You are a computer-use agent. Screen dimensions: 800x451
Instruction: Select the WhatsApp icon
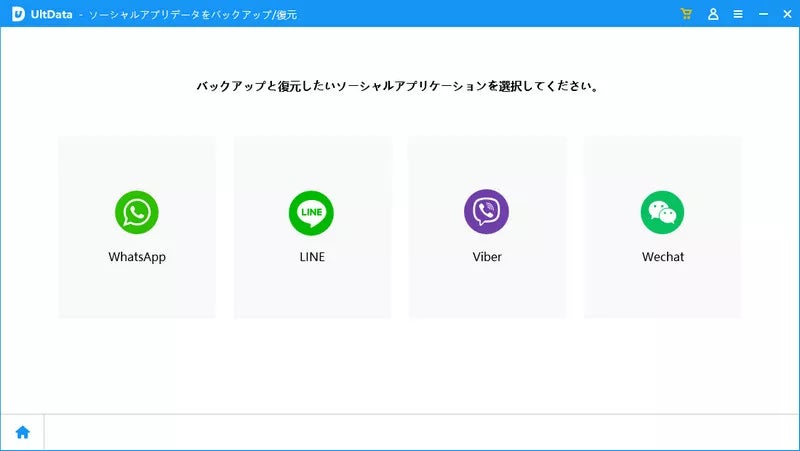coord(137,212)
